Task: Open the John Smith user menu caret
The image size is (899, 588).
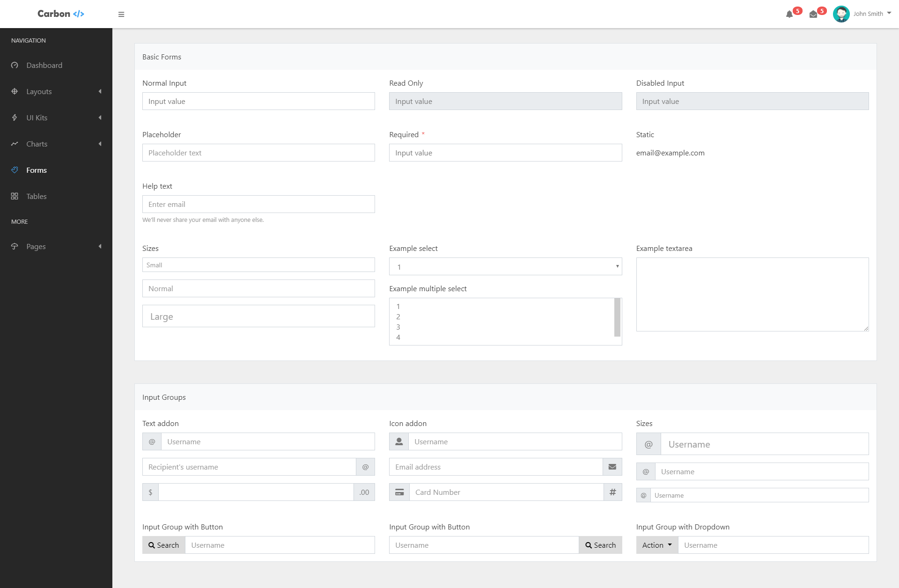Action: [x=889, y=14]
